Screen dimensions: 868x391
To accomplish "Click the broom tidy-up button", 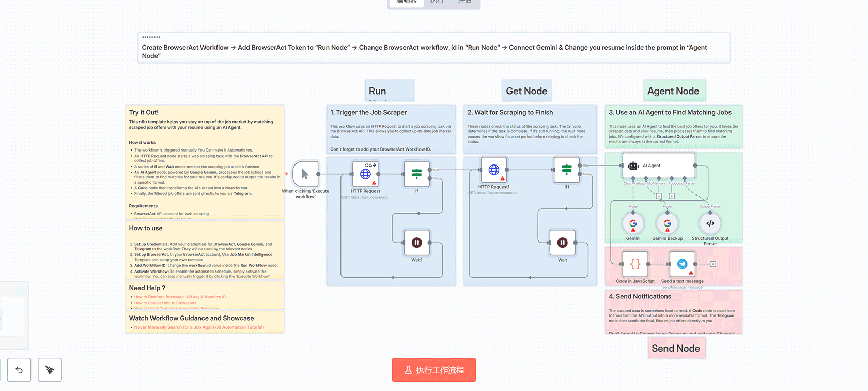I will coord(50,370).
